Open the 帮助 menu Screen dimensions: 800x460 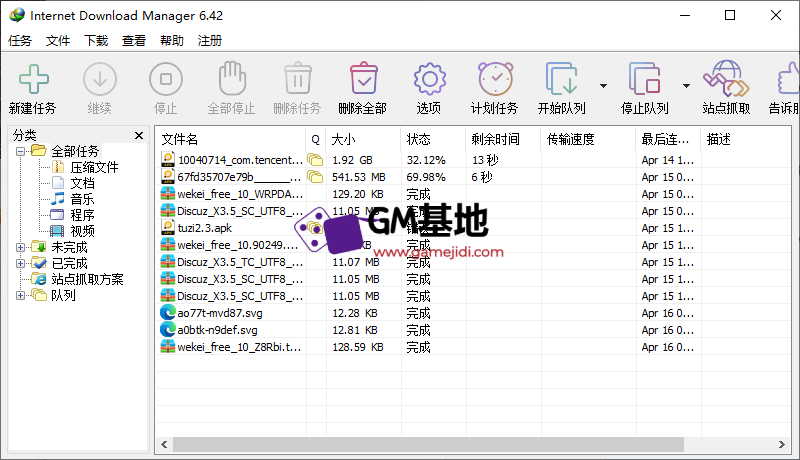(171, 40)
